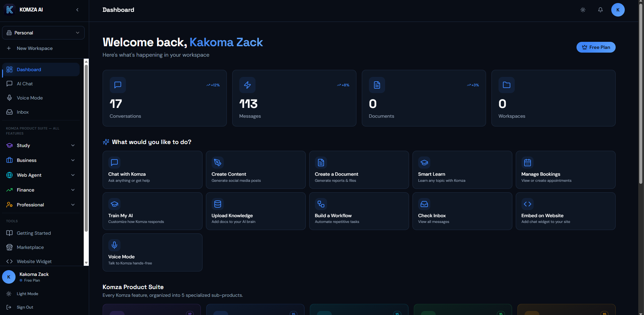The width and height of the screenshot is (644, 315).
Task: Open the Conversations stat card chat icon
Action: (x=118, y=85)
